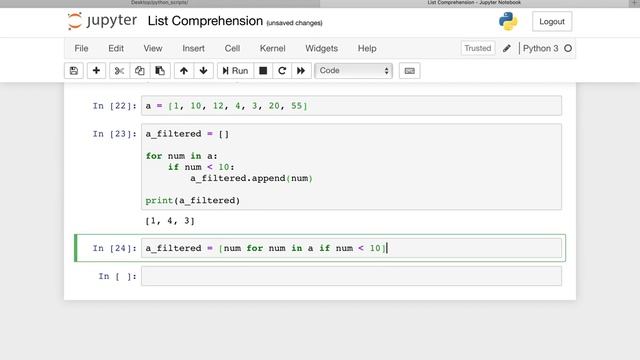The width and height of the screenshot is (640, 360).
Task: Insert a cell below with plus icon
Action: [96, 71]
